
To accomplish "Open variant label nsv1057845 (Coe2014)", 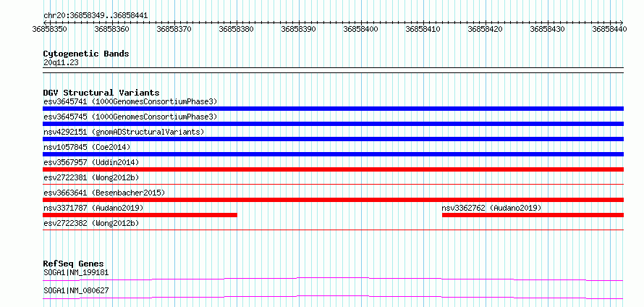I will (x=87, y=147).
